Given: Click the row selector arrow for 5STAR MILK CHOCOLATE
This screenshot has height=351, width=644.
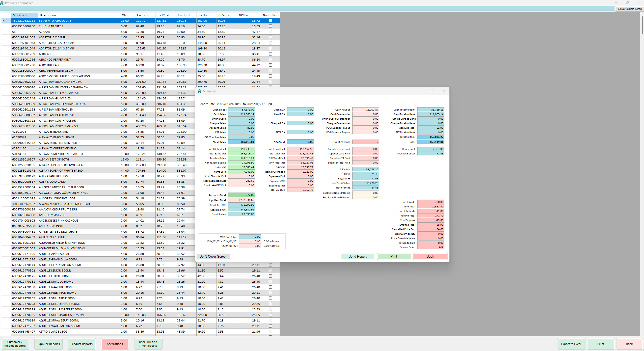Looking at the screenshot, I should click(x=4, y=21).
